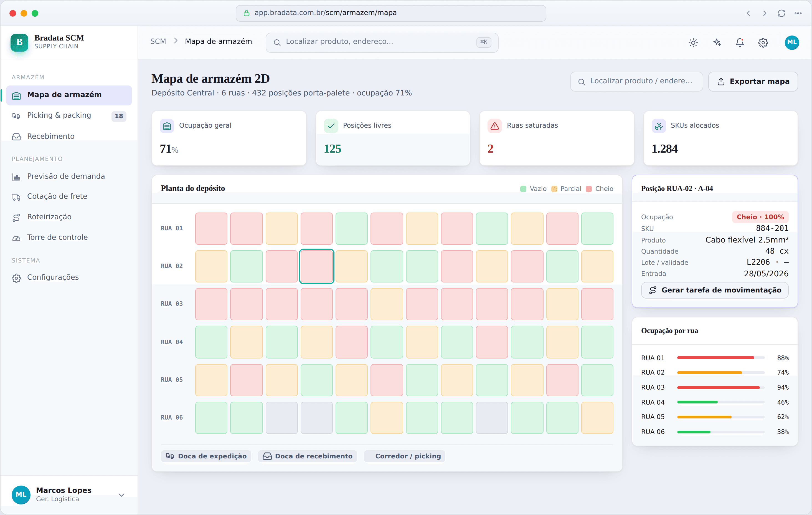Click the browser address bar URL

(x=391, y=13)
